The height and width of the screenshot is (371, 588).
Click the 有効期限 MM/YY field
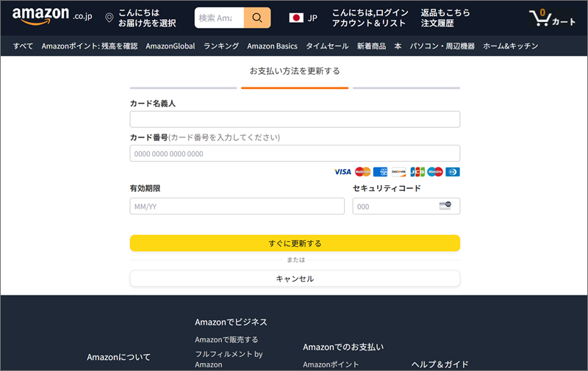[x=237, y=206]
